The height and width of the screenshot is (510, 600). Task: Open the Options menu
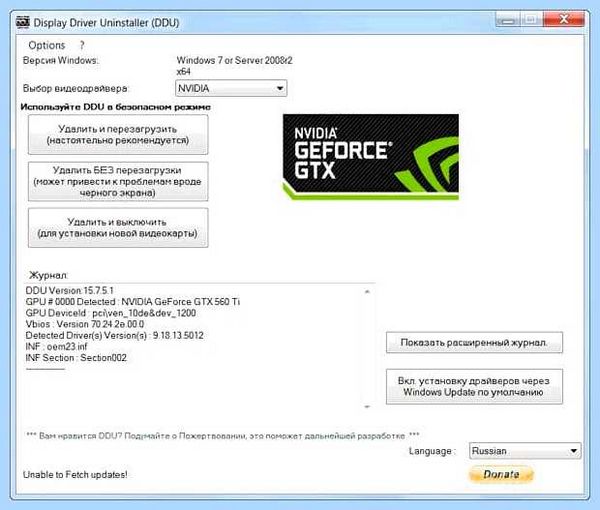tap(47, 45)
